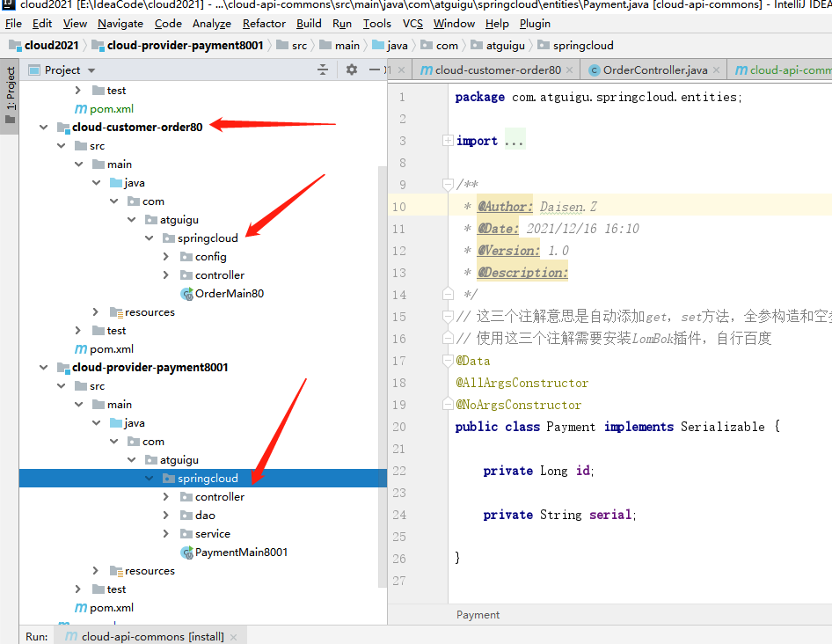Click on the Serializable interface name
The width and height of the screenshot is (832, 644).
tap(723, 427)
